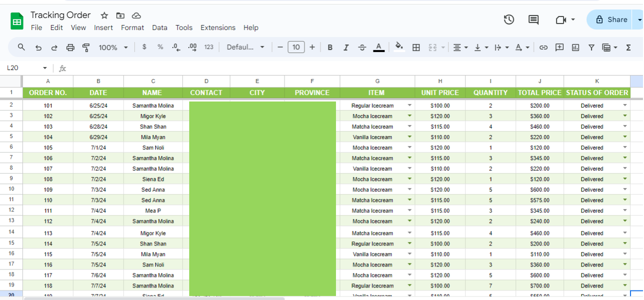Image resolution: width=644 pixels, height=300 pixels.
Task: Click the Share button
Action: 611,19
